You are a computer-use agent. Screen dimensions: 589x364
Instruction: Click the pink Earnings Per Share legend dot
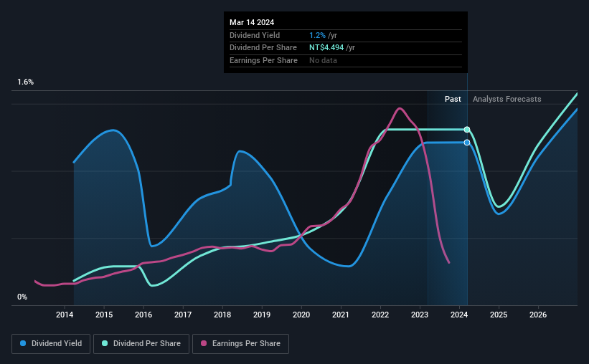(204, 343)
